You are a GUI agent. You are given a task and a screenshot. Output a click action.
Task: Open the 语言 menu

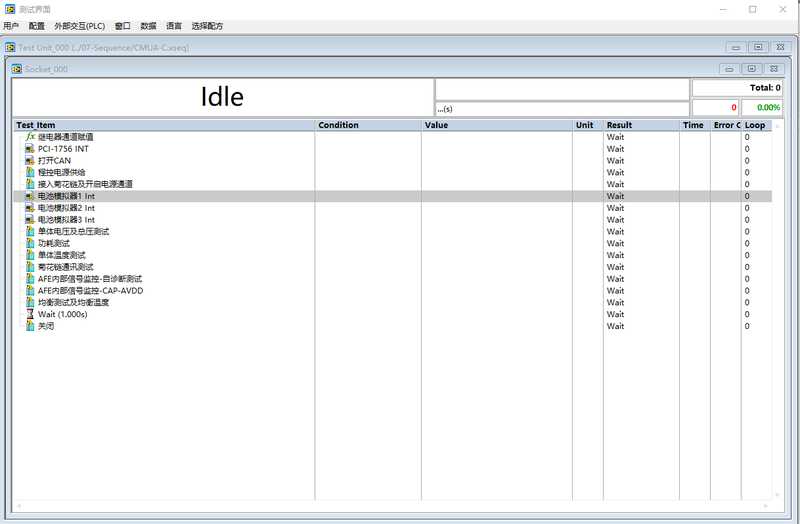pyautogui.click(x=173, y=26)
